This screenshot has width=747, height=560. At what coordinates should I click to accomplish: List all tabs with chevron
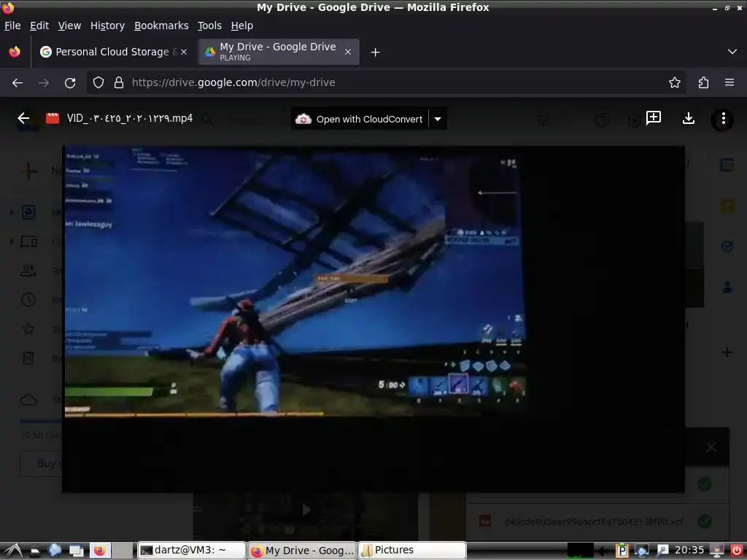(732, 52)
